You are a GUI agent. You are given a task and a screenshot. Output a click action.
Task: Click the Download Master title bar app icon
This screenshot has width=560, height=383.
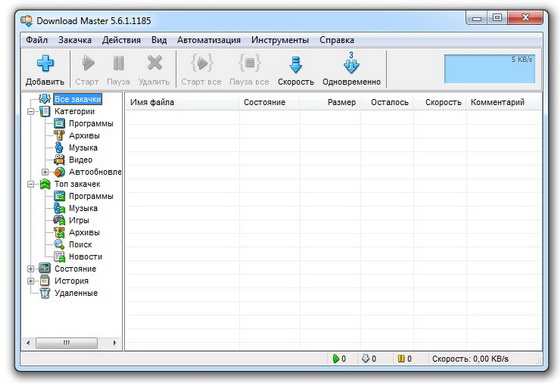click(27, 21)
